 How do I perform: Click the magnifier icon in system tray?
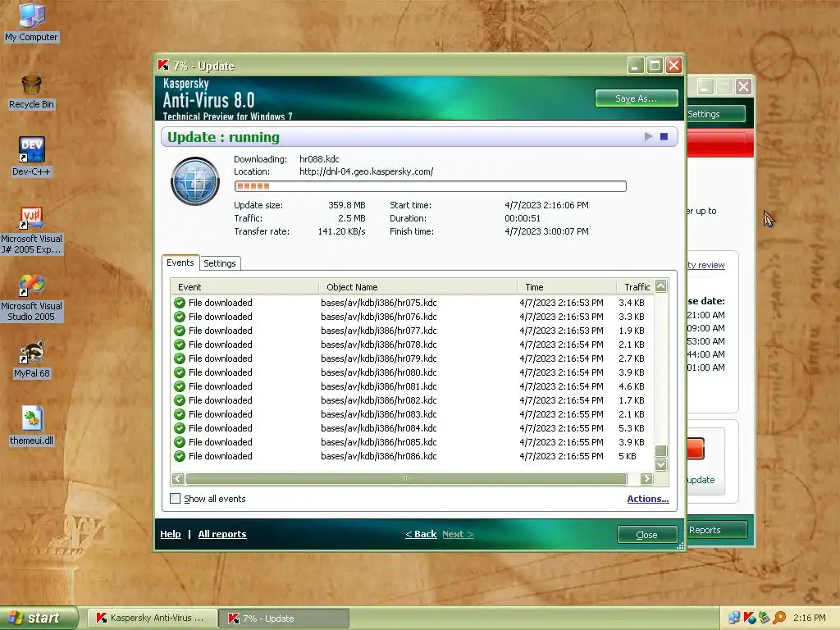[x=779, y=618]
